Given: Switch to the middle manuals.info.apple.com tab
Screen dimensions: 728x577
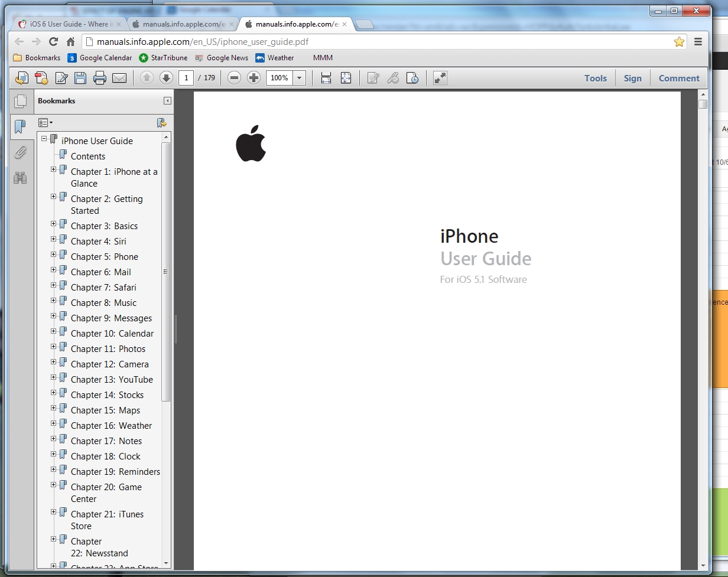Looking at the screenshot, I should (182, 24).
